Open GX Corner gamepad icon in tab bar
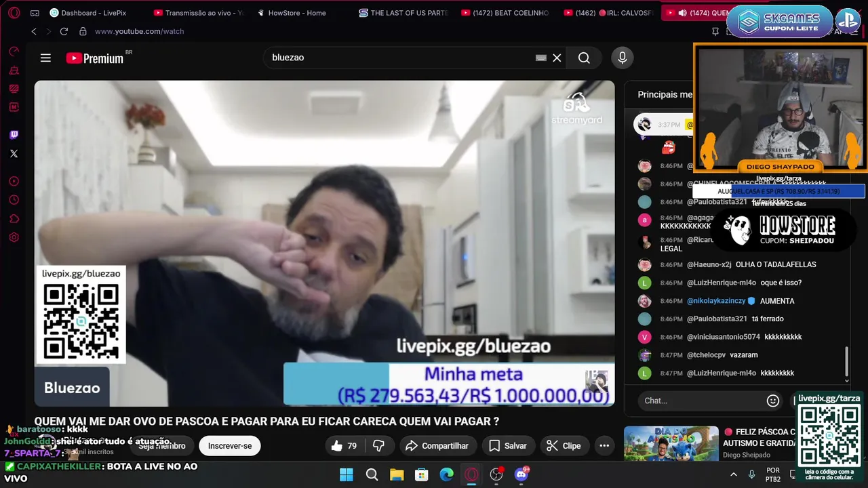The image size is (868, 488). [35, 13]
